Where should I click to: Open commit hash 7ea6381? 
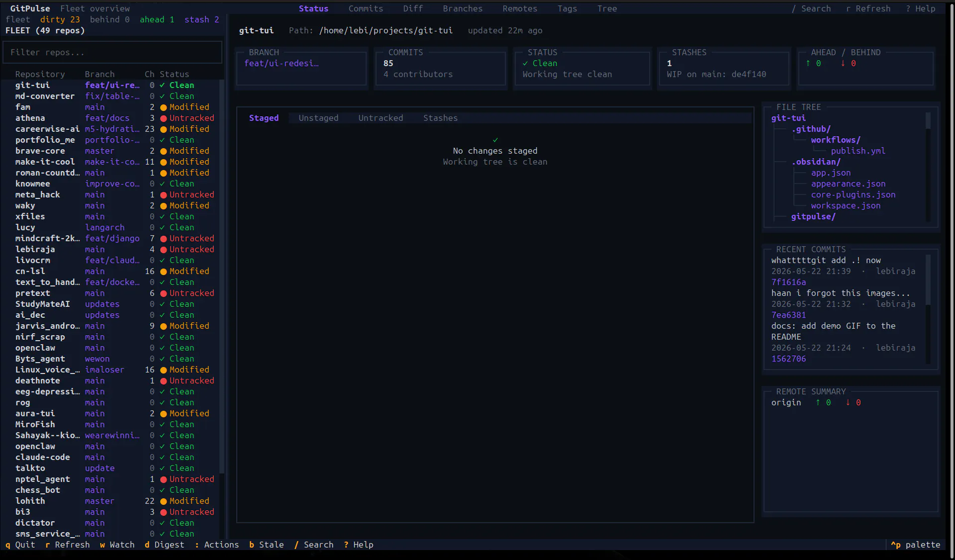(x=788, y=315)
